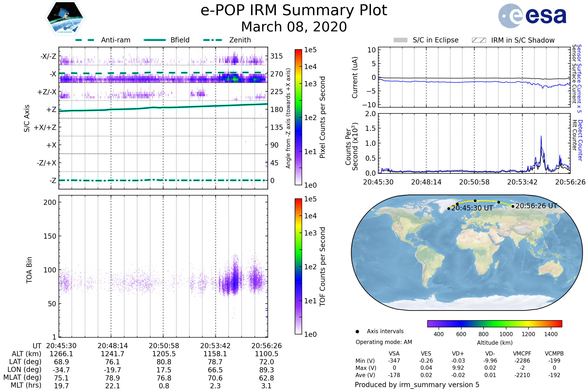Click the tallest Detect Counter peak
Image resolution: width=588 pixels, height=392 pixels.
541,137
